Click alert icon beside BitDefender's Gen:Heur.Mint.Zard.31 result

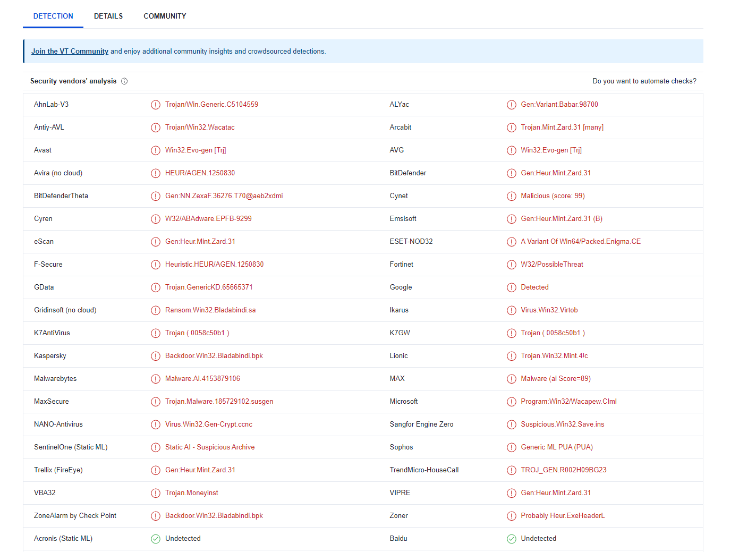(512, 173)
